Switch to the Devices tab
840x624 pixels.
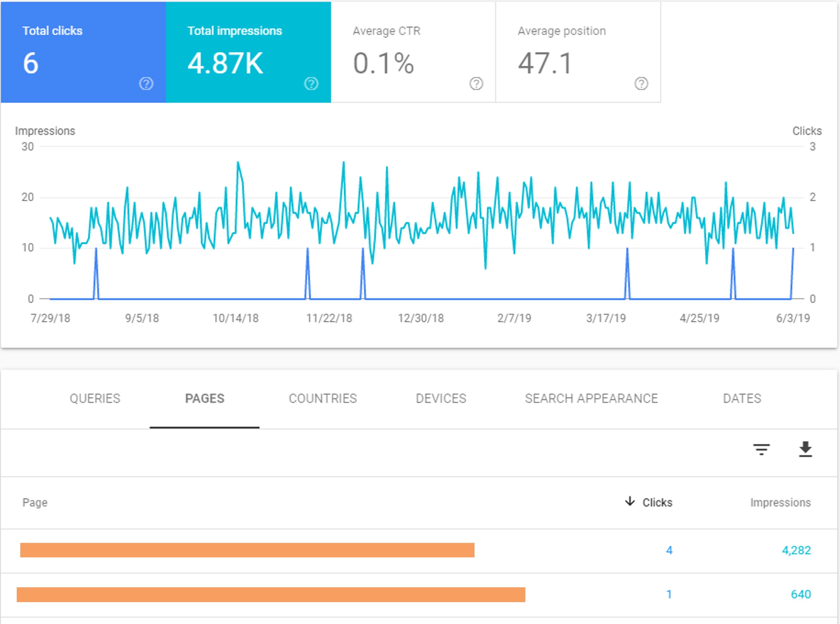441,398
